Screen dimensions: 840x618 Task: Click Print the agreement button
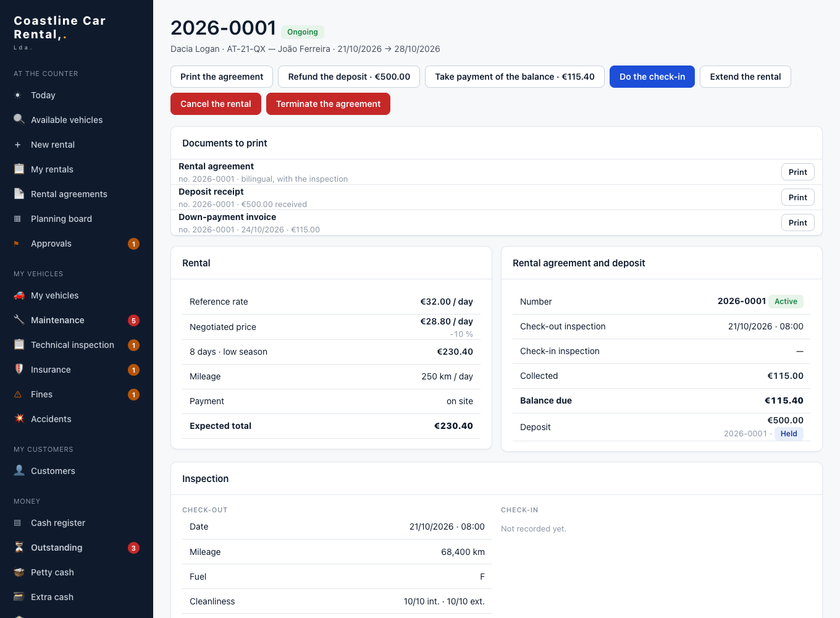tap(222, 77)
